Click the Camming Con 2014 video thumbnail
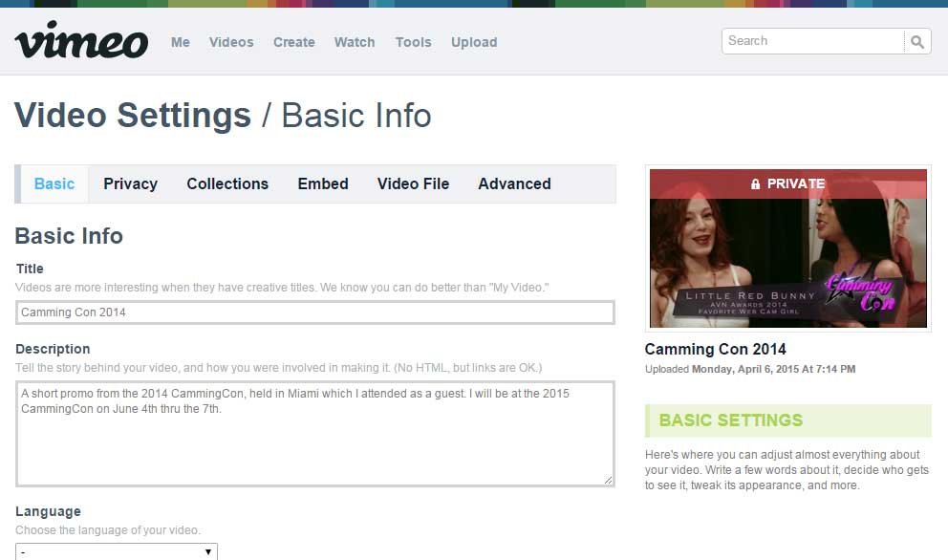 pyautogui.click(x=787, y=258)
